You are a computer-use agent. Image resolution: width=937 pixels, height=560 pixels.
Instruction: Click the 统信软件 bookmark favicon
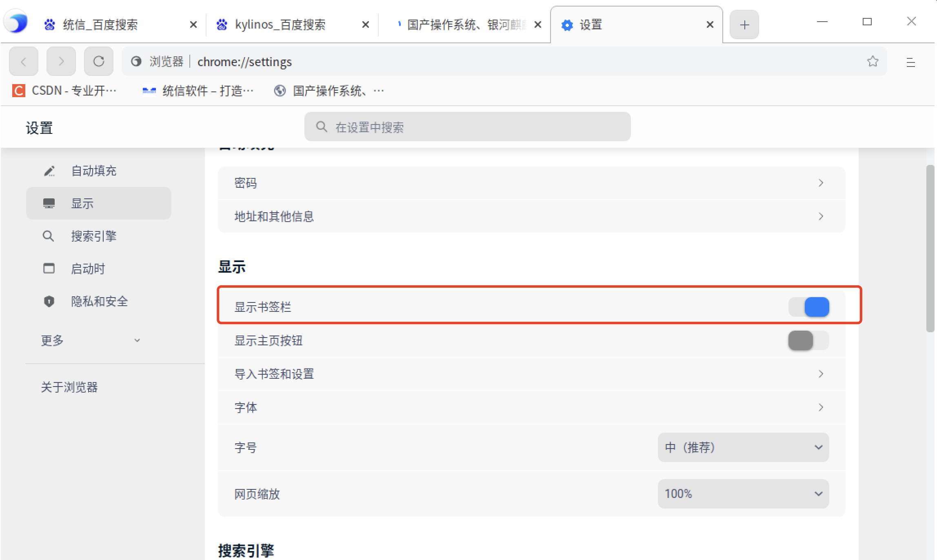[149, 91]
